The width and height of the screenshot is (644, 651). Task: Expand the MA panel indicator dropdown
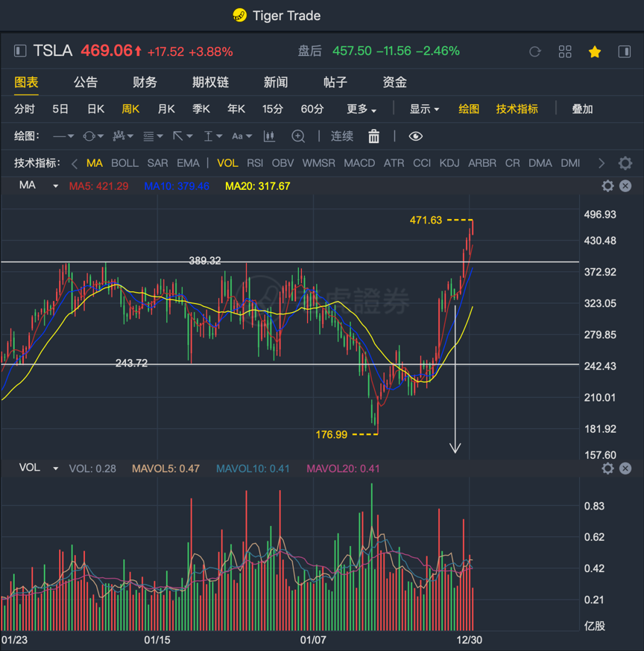click(55, 186)
